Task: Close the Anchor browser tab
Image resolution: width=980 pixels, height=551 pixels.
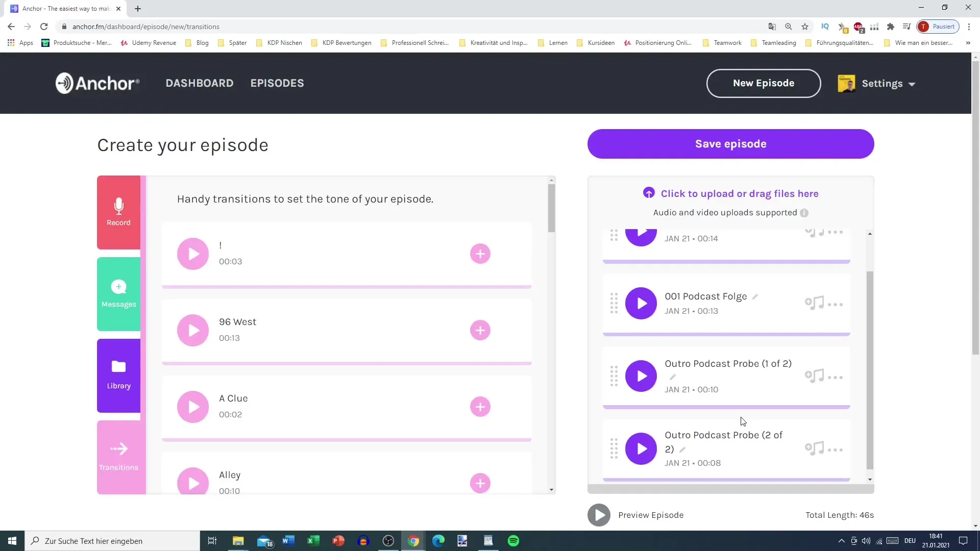Action: point(118,9)
